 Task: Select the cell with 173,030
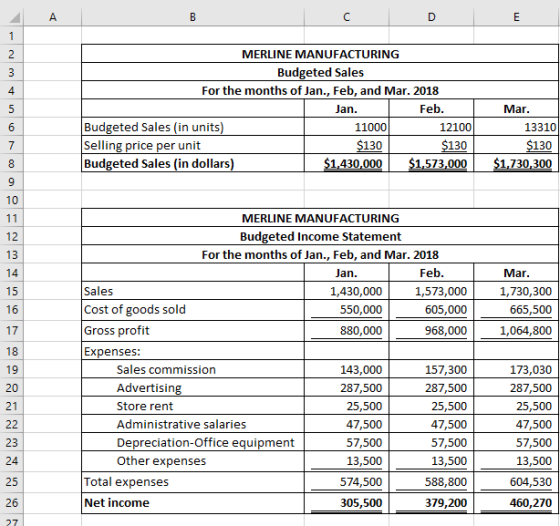[x=516, y=369]
